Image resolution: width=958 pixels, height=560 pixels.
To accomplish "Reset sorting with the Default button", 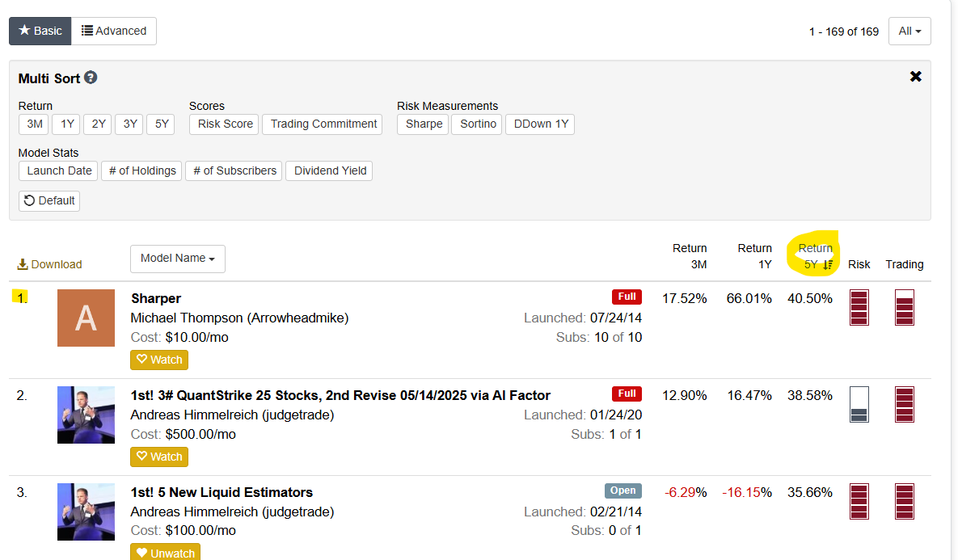I will point(49,200).
